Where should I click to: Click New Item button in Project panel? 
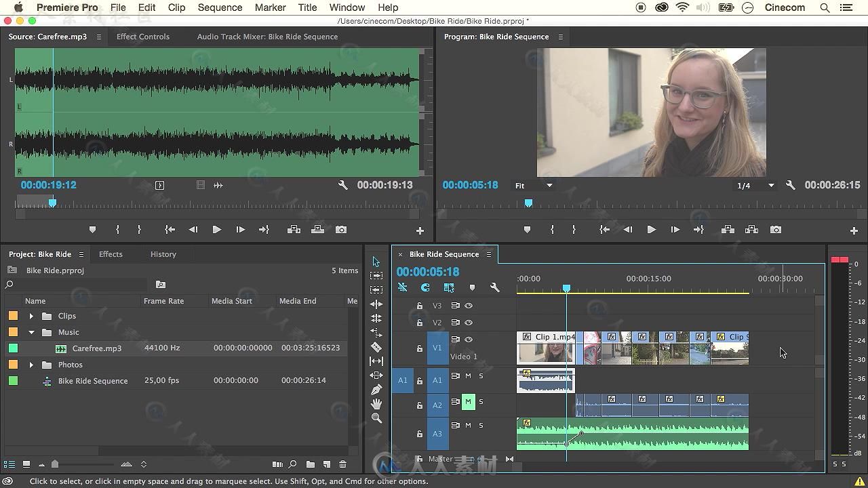pyautogui.click(x=326, y=464)
